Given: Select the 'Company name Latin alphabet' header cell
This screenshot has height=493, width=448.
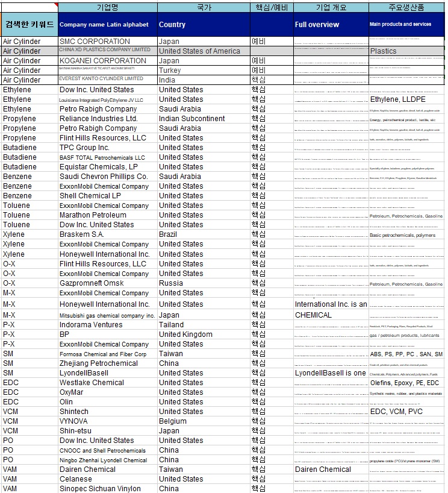Looking at the screenshot, I should 108,25.
